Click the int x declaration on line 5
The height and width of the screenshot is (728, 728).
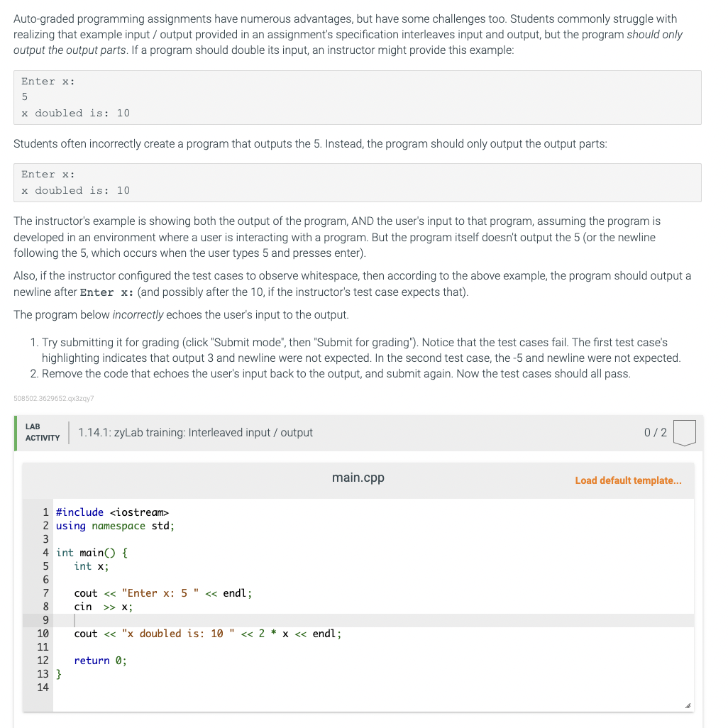tap(92, 566)
